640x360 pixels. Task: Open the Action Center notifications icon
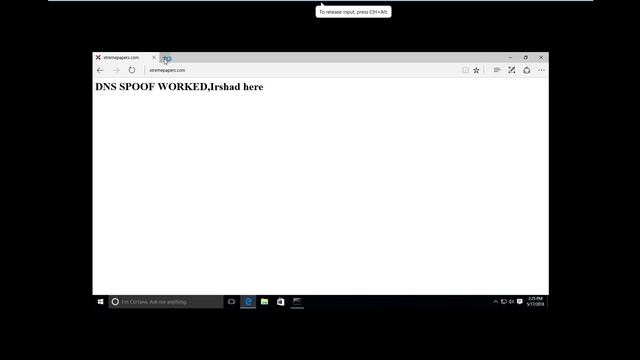[x=520, y=302]
